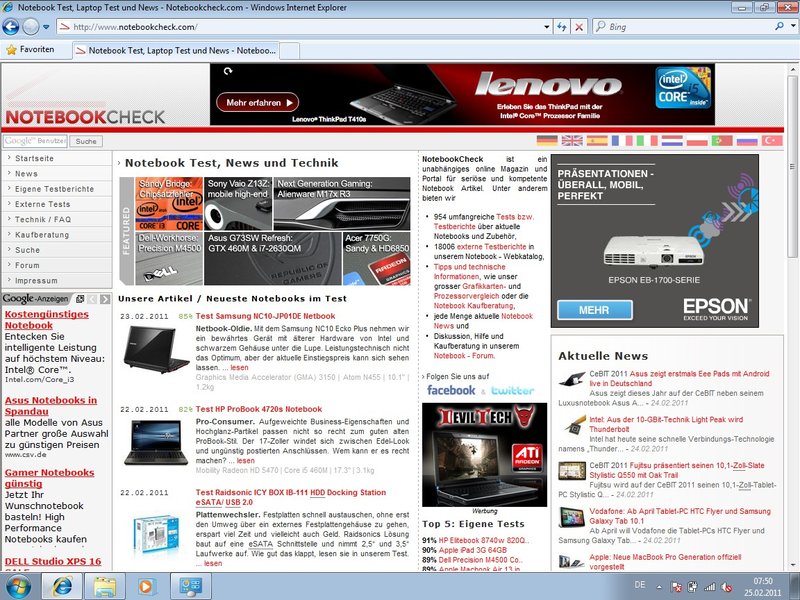Open HP Elitebook 8740w top test link
Screen dimensions: 800x600
click(484, 540)
